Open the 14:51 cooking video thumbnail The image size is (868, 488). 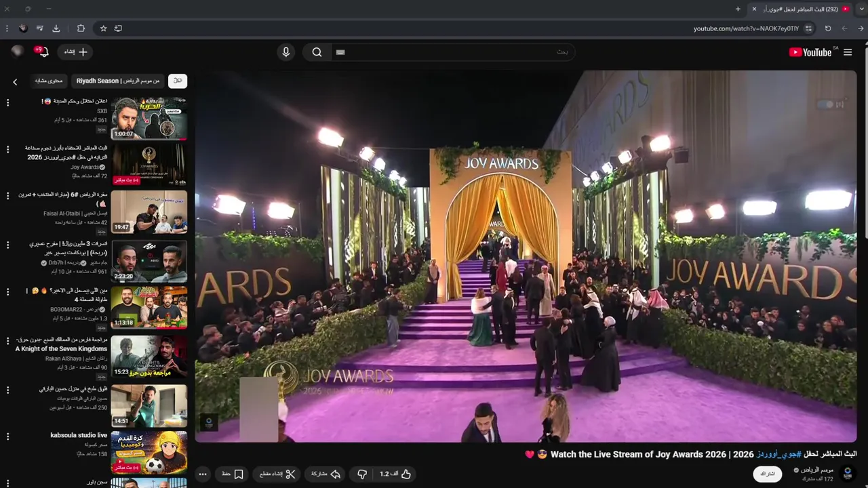click(149, 405)
